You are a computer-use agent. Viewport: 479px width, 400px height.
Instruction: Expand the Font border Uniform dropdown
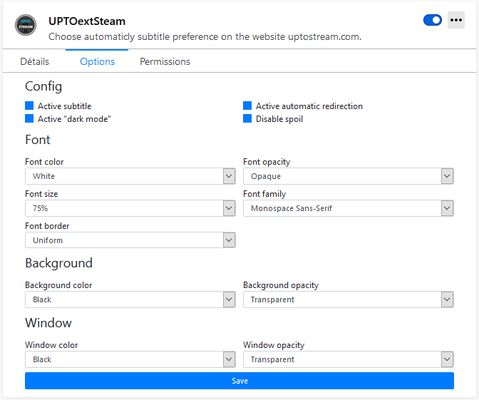(x=130, y=240)
